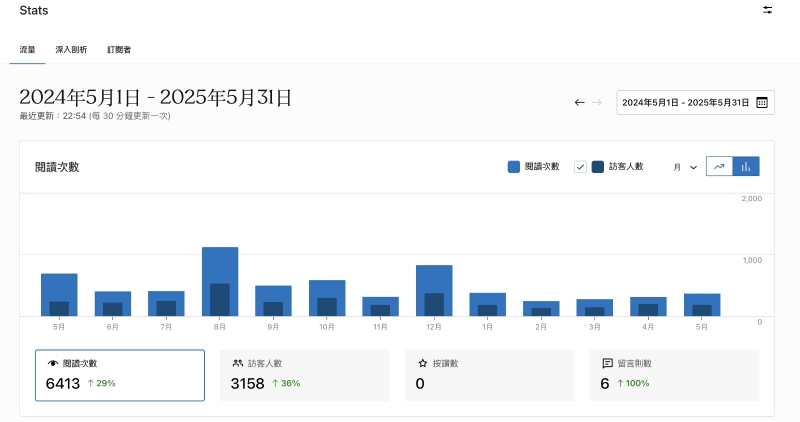800x422 pixels.
Task: Click the star icon on 按讚數 card
Action: pyautogui.click(x=422, y=364)
